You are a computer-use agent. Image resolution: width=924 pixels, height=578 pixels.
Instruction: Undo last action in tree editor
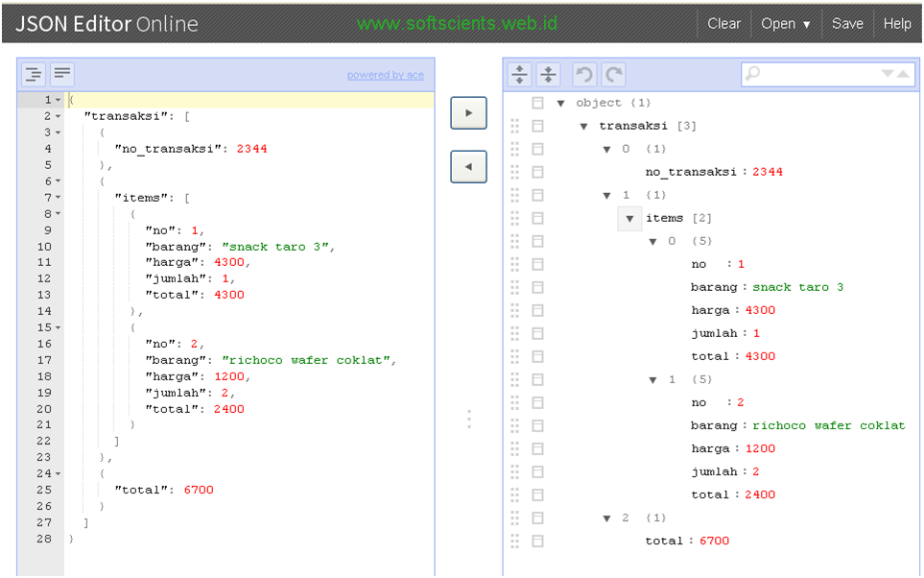coord(584,74)
